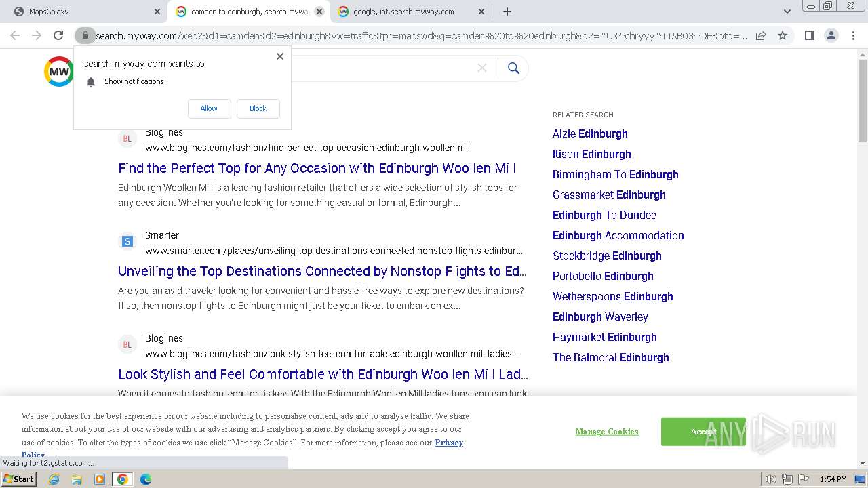Close the camden to edinburgh tab
This screenshot has height=488, width=868.
coord(319,12)
